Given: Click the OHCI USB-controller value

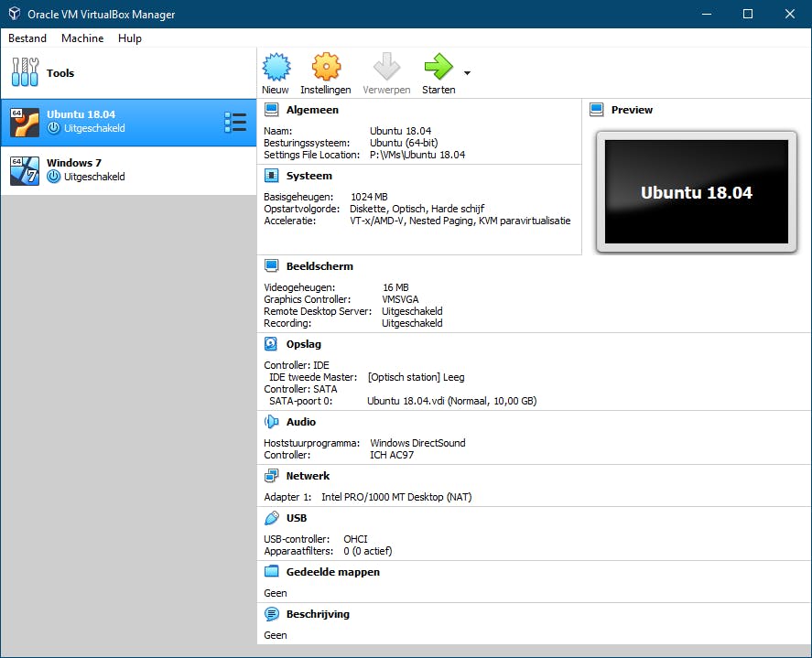Looking at the screenshot, I should pos(355,539).
